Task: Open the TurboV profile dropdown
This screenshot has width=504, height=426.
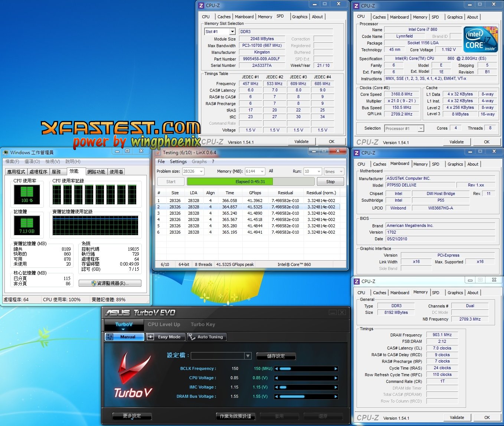Action: [x=248, y=356]
